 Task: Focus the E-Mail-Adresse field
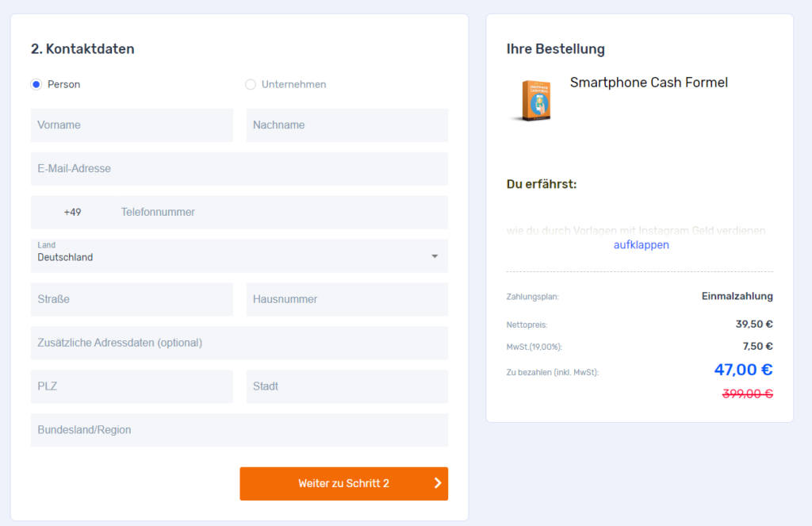pos(239,168)
